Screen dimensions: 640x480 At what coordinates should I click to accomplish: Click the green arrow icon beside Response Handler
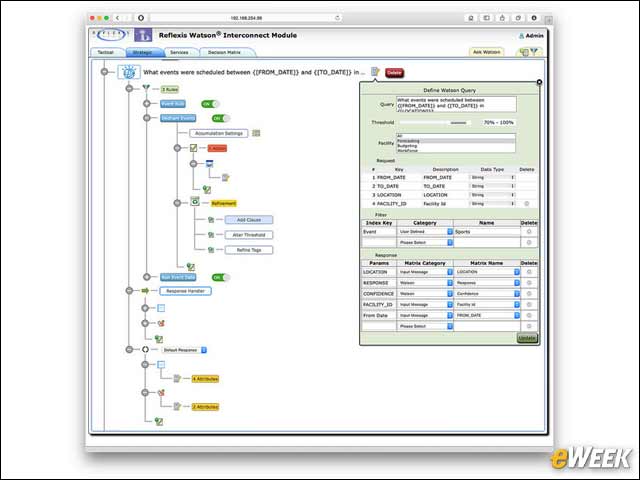145,291
